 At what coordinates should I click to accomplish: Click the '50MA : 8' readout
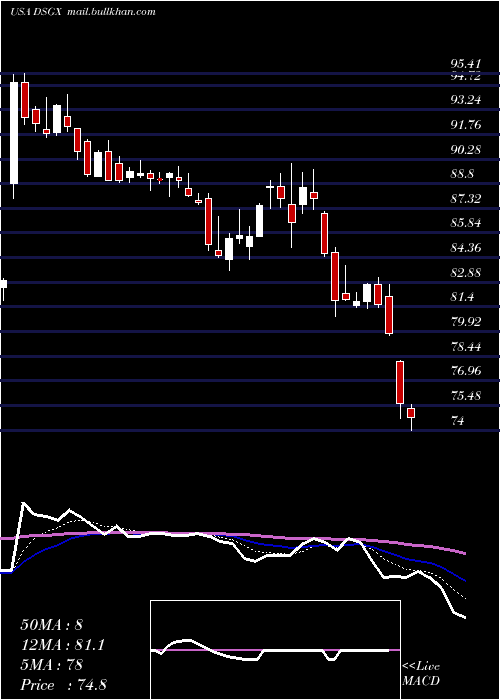tap(51, 625)
